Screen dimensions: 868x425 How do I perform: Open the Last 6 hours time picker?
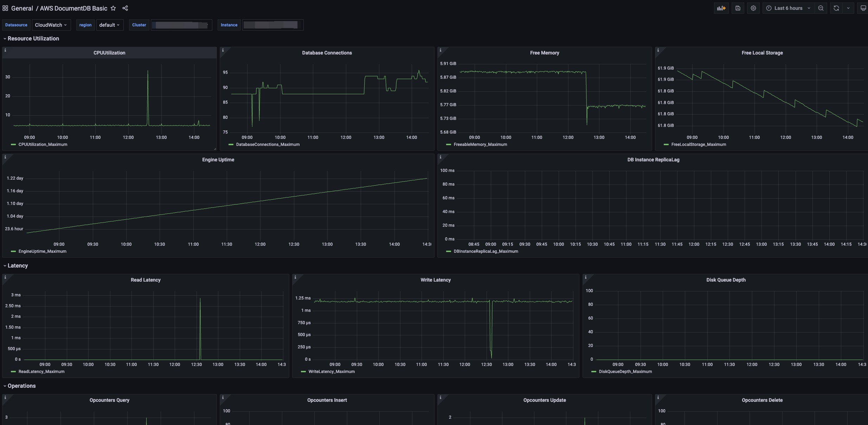click(x=788, y=8)
